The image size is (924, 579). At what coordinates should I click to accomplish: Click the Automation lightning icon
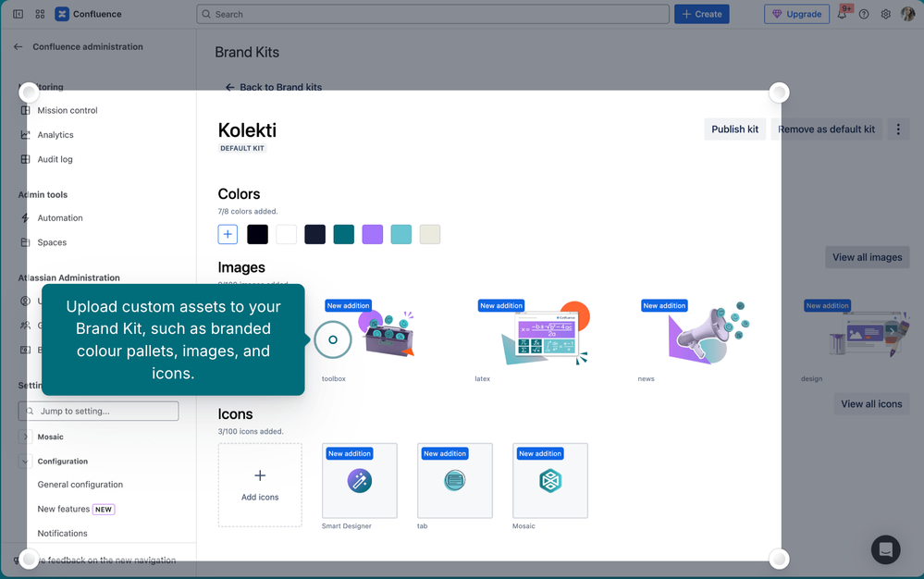[x=25, y=218]
